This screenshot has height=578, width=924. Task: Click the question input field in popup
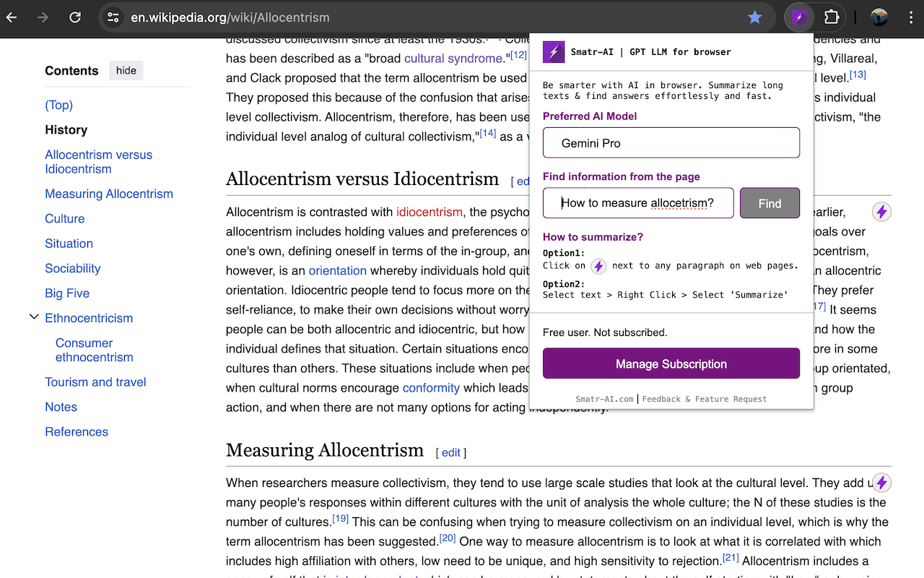click(x=638, y=203)
